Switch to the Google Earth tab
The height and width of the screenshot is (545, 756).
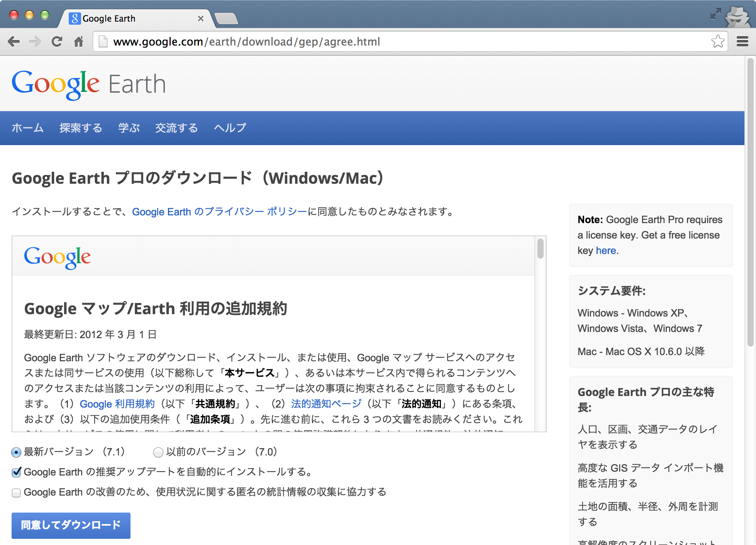point(135,19)
